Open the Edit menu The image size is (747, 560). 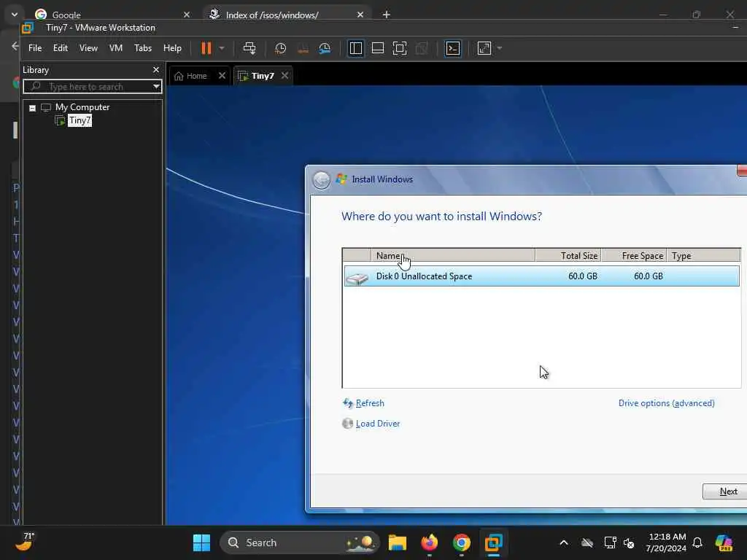(x=60, y=48)
